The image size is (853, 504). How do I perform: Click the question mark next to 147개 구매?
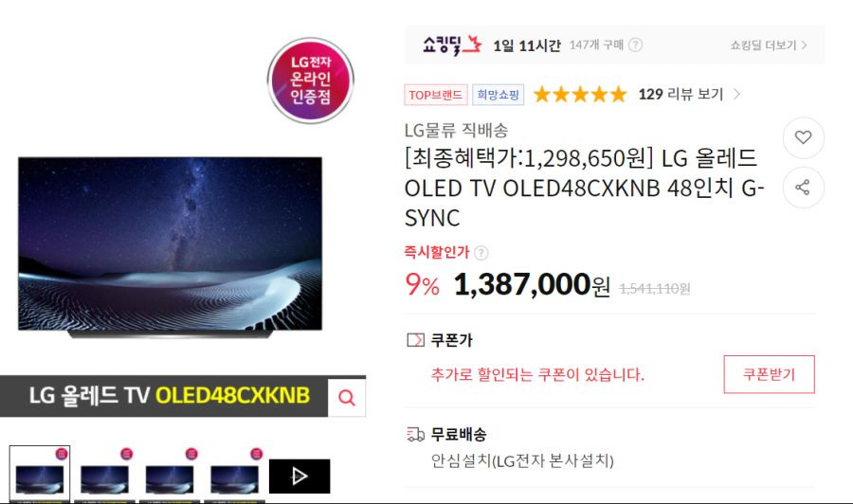(635, 45)
